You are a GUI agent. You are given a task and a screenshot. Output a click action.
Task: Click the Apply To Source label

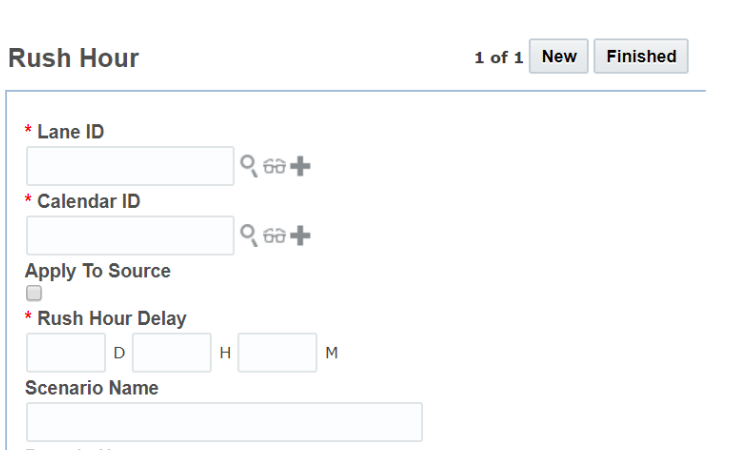(98, 271)
